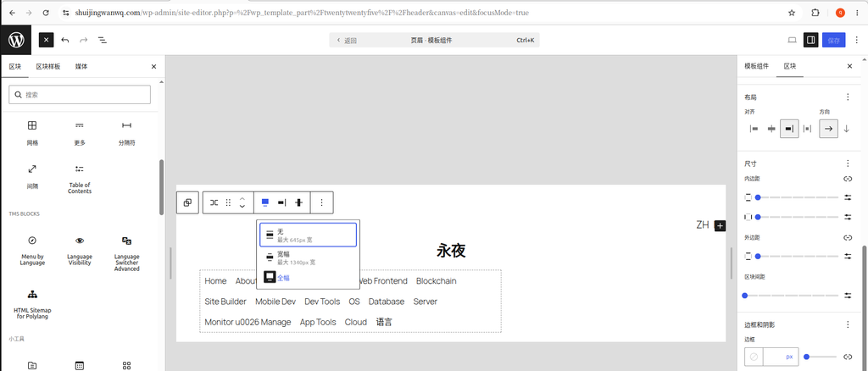This screenshot has width=868, height=371.
Task: Toggle the settings sidebar icon
Action: click(x=810, y=40)
